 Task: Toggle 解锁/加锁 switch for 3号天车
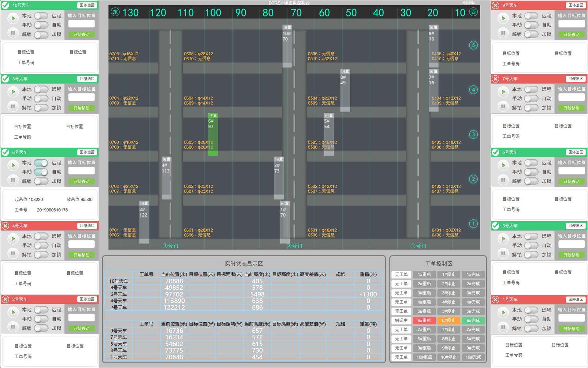[x=531, y=254]
